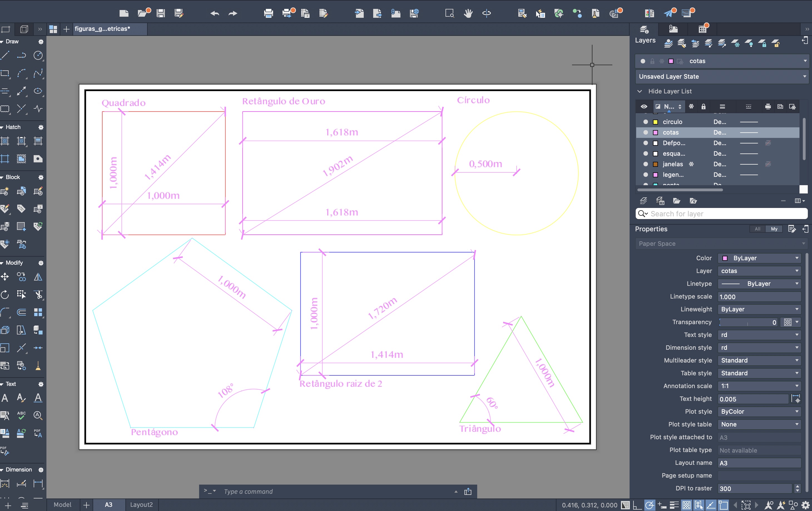Select the Circle draw tool
Image resolution: width=812 pixels, height=511 pixels.
(38, 55)
